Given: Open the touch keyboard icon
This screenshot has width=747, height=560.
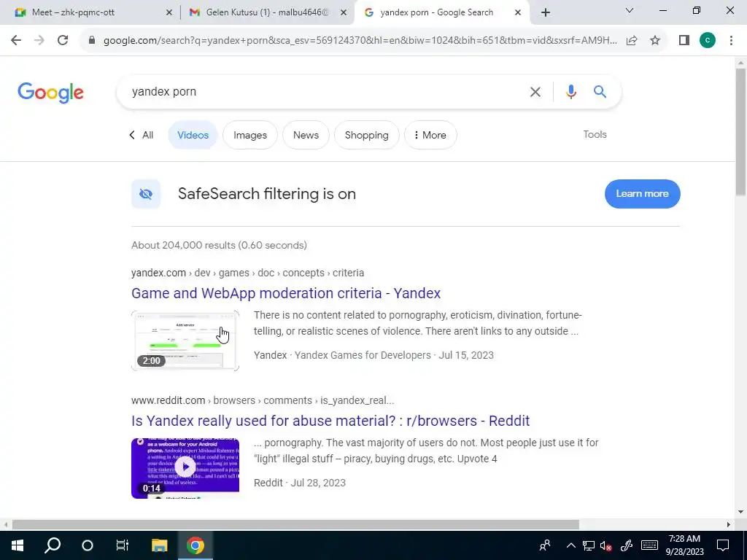Looking at the screenshot, I should coord(649,545).
